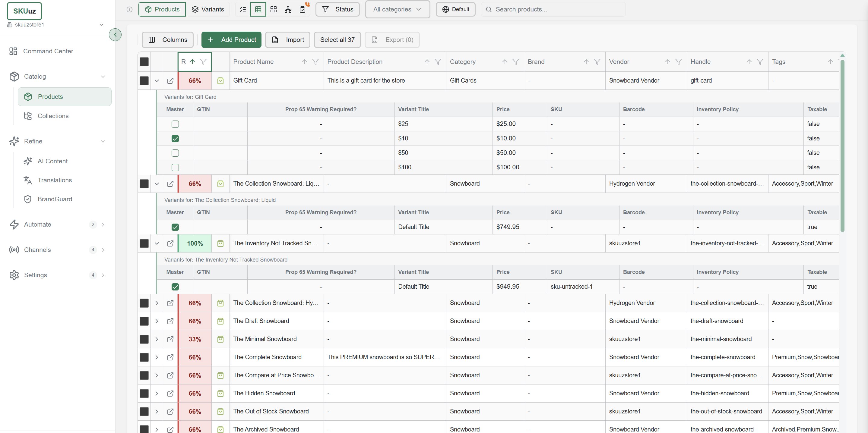Toggle the select-all checkbox in the table header
This screenshot has height=433, width=868.
point(144,61)
